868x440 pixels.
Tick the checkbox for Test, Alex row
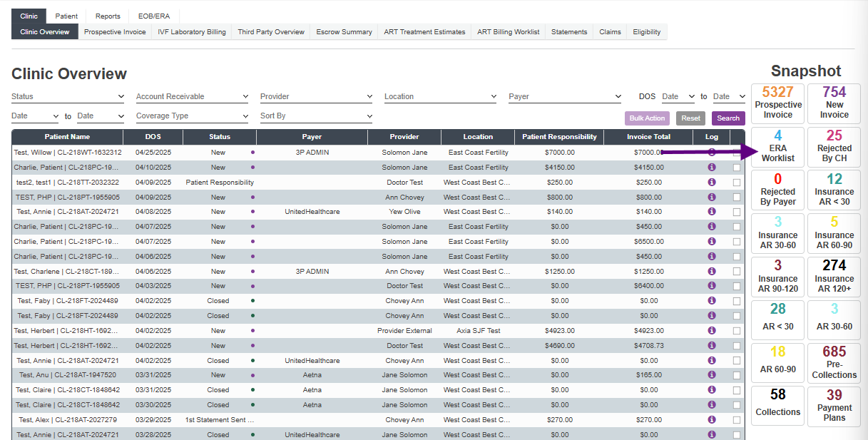736,420
